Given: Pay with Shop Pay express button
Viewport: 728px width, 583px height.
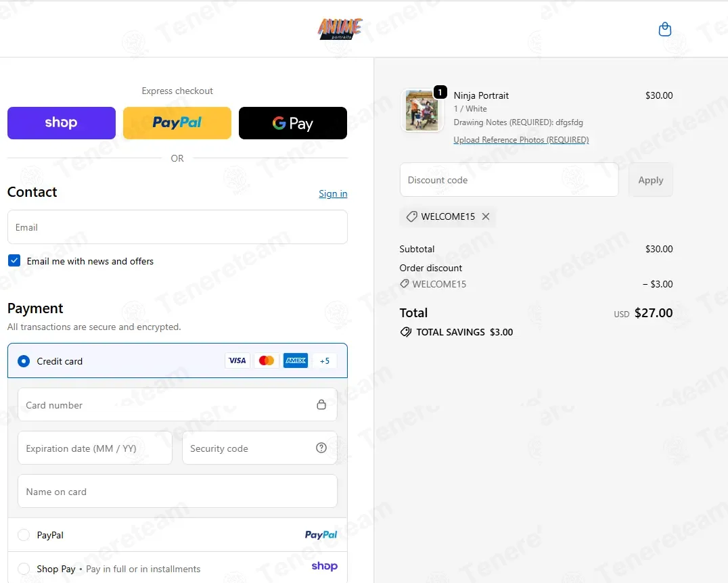Looking at the screenshot, I should [x=62, y=123].
